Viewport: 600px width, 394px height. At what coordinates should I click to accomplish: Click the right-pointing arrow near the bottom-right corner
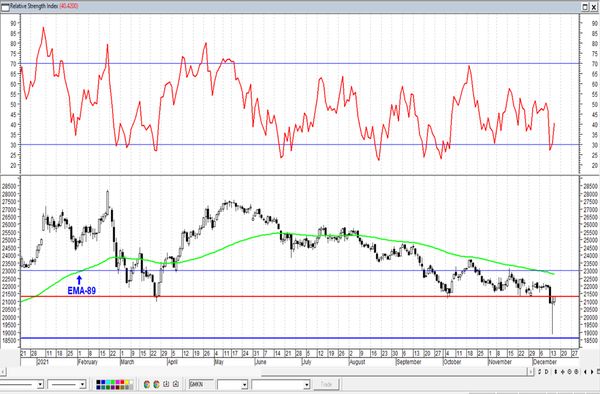click(592, 371)
